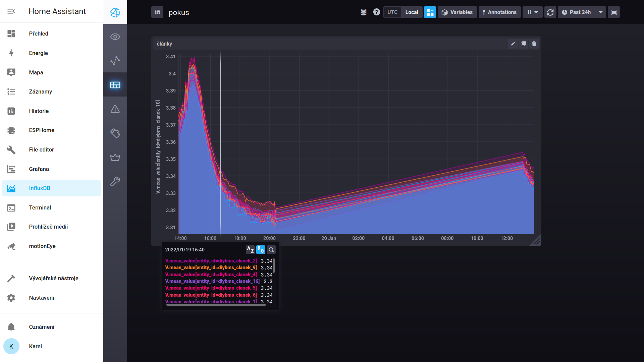Open the Mapa page

pos(51,72)
